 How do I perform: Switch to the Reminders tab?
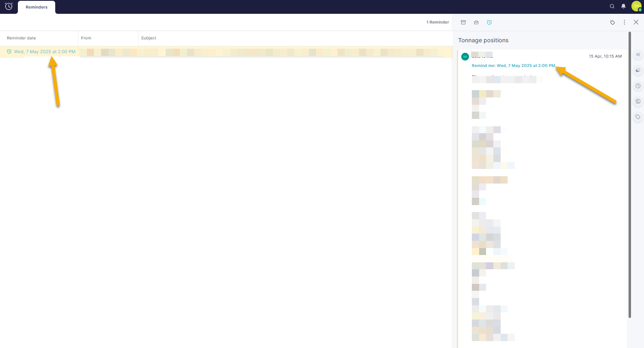click(37, 7)
